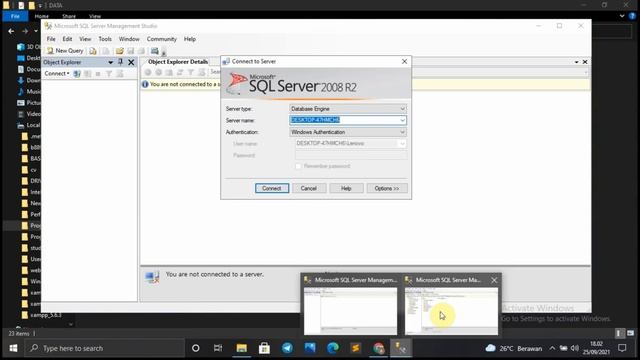This screenshot has width=640, height=360.
Task: Open Microsoft Edge from the taskbar
Action: (x=333, y=348)
